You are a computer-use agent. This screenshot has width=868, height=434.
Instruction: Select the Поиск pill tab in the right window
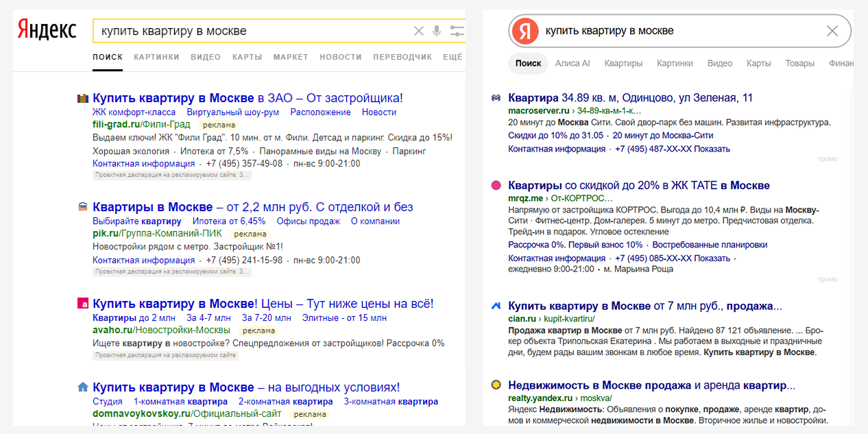click(528, 63)
